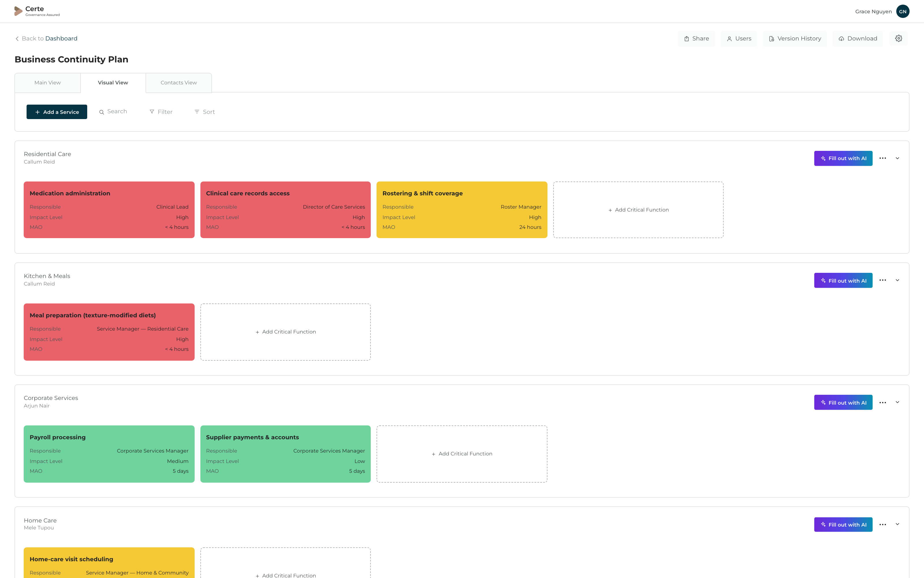
Task: Add Critical Function to Corporate Services
Action: click(462, 454)
